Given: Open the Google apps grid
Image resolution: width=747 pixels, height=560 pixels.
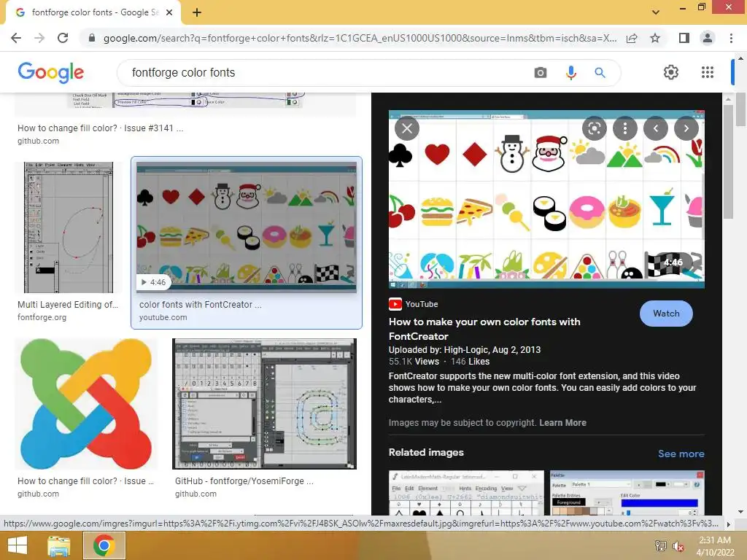Looking at the screenshot, I should [x=708, y=72].
